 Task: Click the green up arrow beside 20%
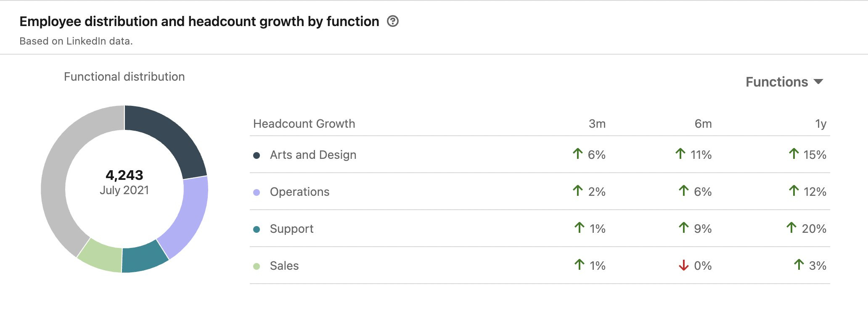coord(791,228)
